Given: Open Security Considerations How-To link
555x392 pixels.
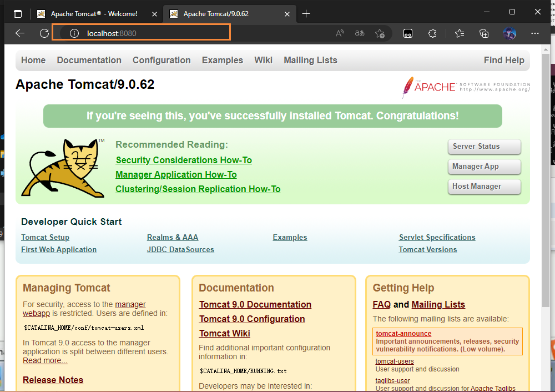Looking at the screenshot, I should [x=184, y=160].
